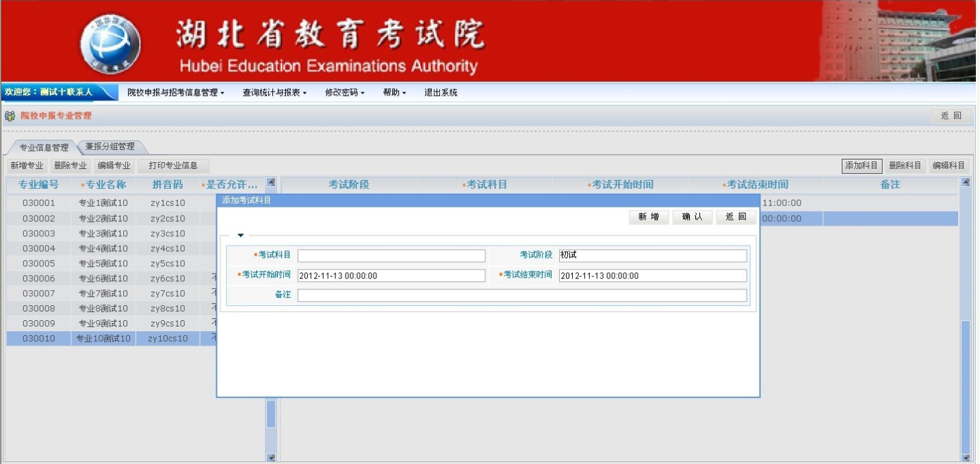Click the icon beside 院校申报专业管理 title
Image resolution: width=980 pixels, height=464 pixels.
(x=10, y=116)
